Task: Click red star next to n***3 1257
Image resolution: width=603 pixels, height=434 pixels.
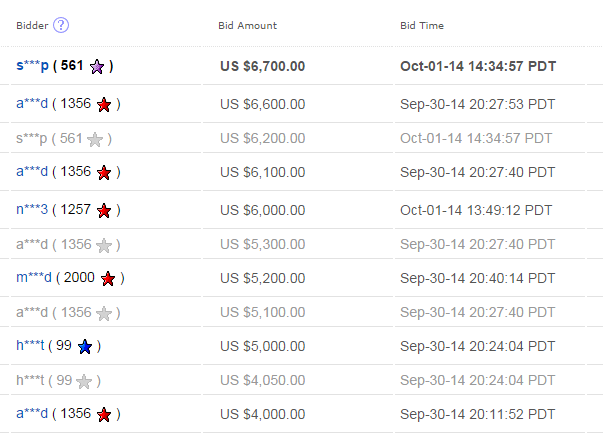Action: coord(104,211)
